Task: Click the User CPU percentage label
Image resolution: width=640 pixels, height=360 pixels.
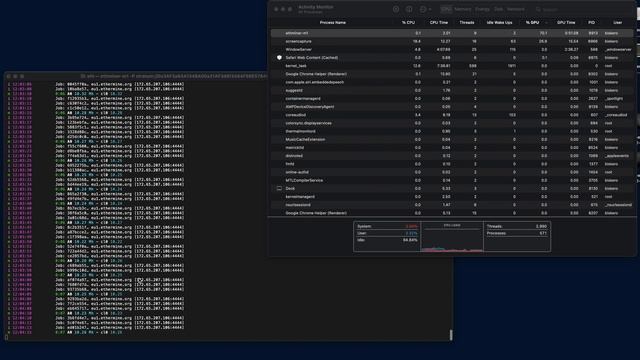Action: point(362,233)
